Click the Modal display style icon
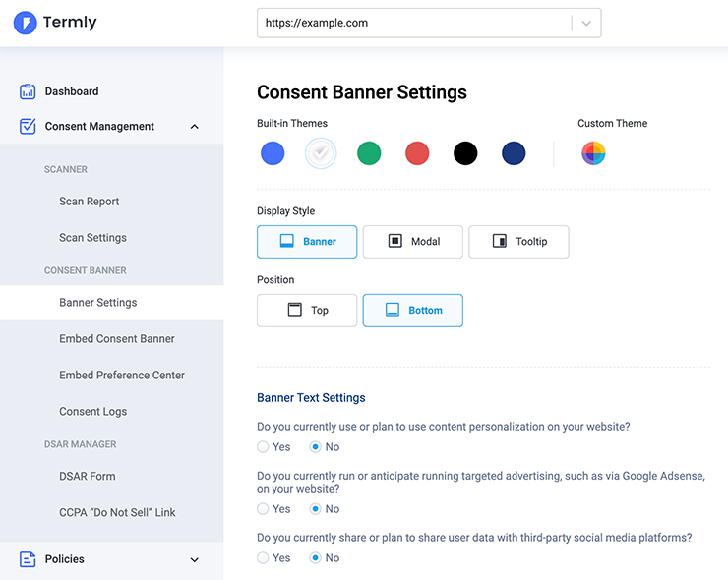 pos(395,241)
